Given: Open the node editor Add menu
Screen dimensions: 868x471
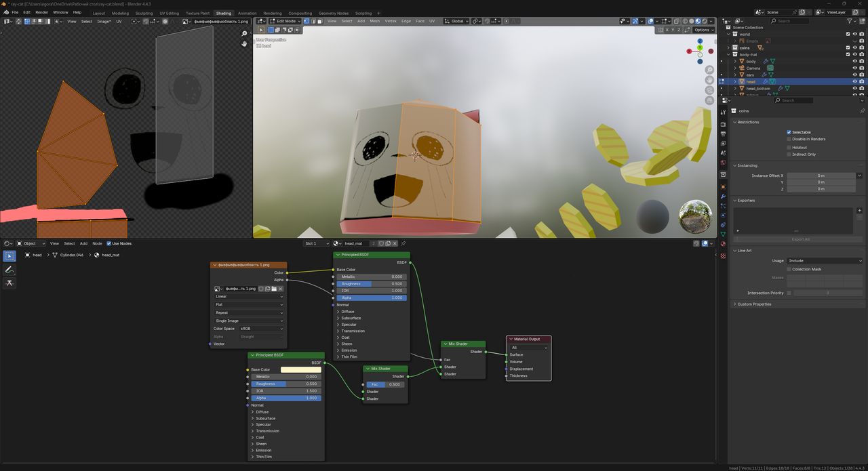Looking at the screenshot, I should click(x=83, y=243).
